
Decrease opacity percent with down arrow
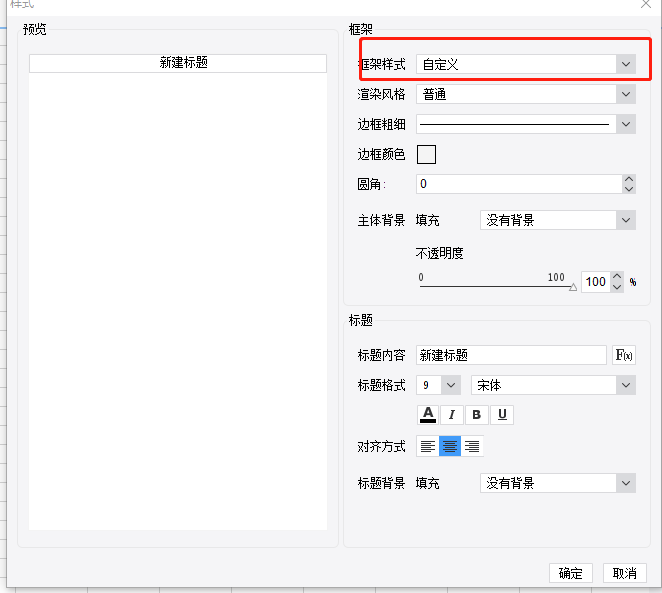tap(617, 287)
